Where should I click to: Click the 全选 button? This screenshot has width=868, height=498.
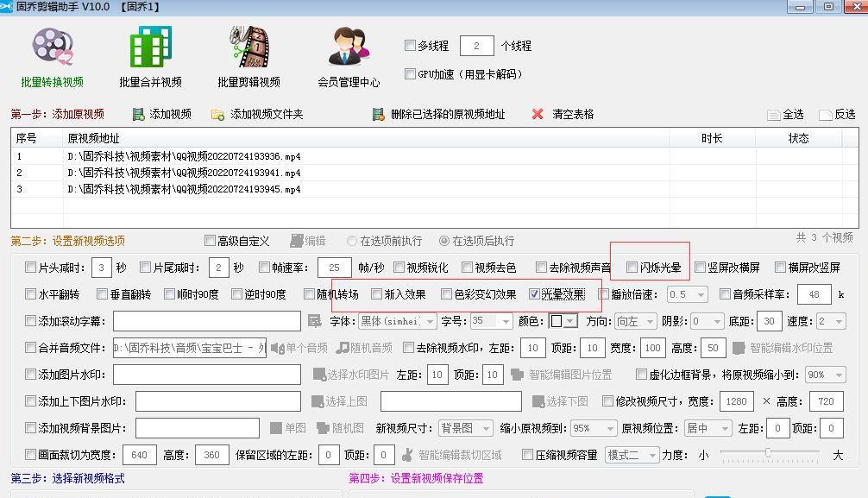click(785, 115)
